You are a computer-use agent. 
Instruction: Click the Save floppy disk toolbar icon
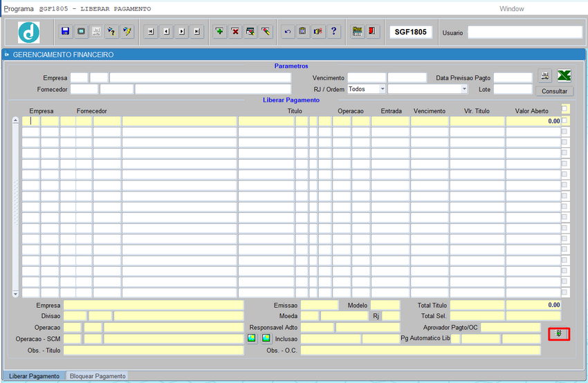coord(66,32)
